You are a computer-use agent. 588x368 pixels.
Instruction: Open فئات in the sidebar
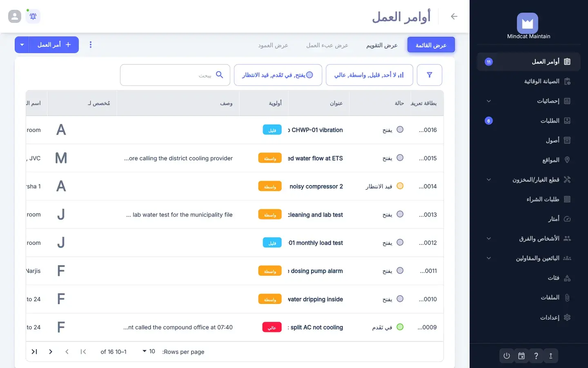coord(529,278)
